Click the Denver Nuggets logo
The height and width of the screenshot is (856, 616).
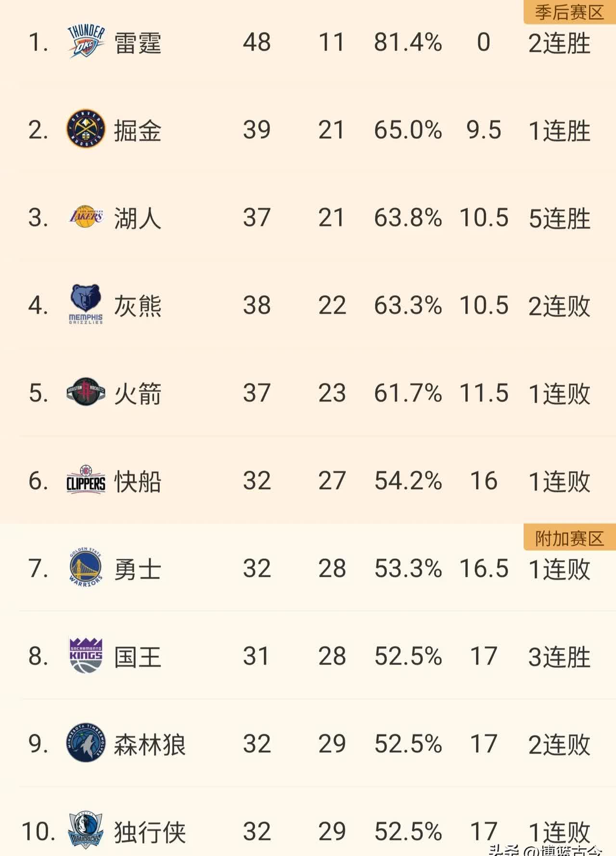(x=86, y=129)
